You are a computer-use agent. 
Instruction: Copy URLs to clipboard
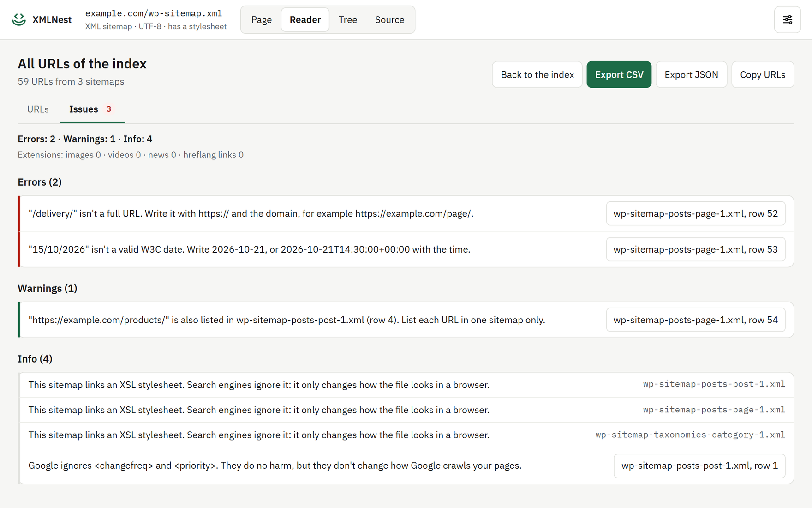[763, 74]
